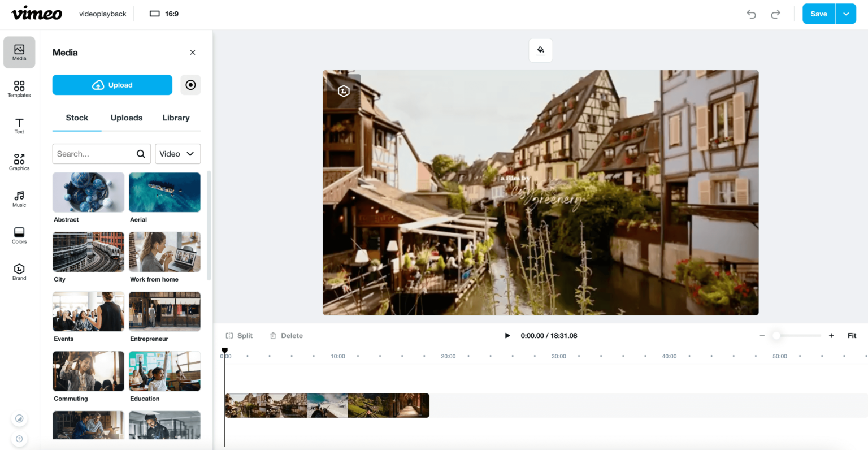Click the record button beside Upload

[x=190, y=85]
